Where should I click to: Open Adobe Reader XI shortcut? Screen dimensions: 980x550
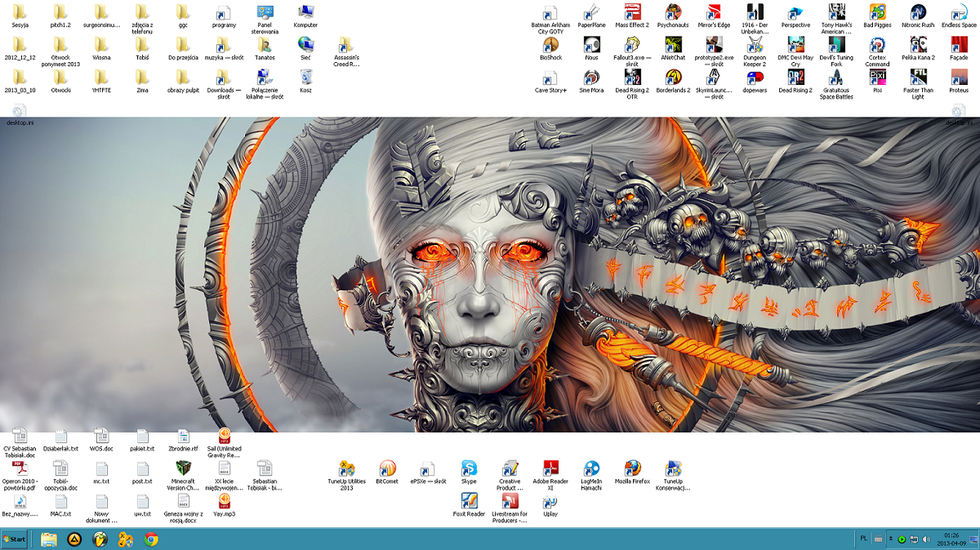(x=550, y=468)
